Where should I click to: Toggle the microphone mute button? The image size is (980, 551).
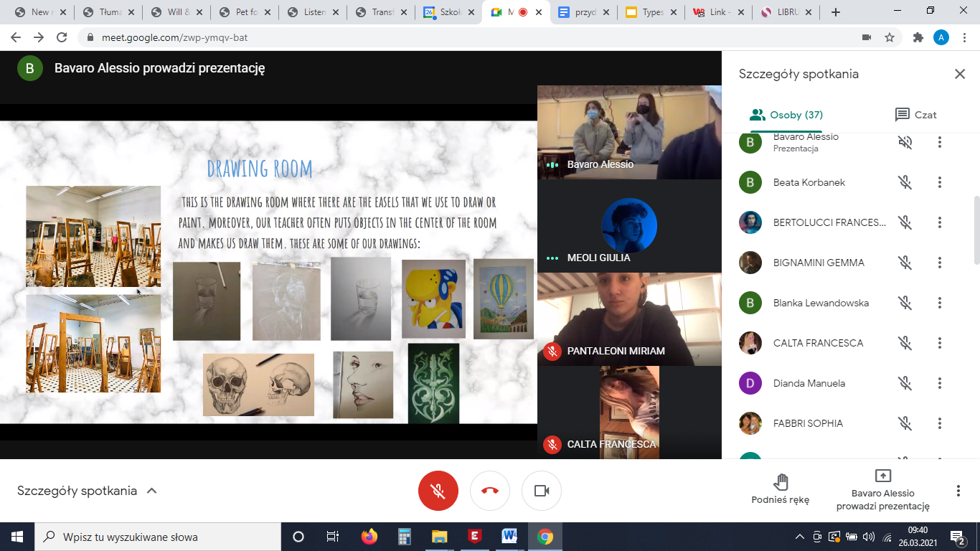point(438,491)
